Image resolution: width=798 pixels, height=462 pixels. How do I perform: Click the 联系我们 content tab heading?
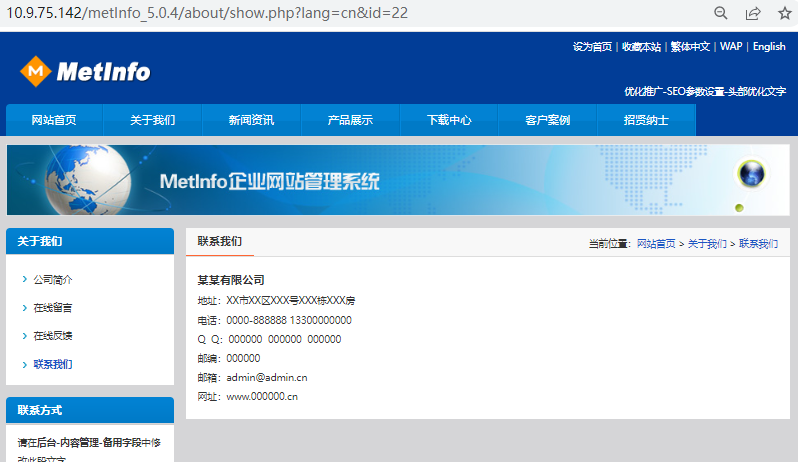220,241
